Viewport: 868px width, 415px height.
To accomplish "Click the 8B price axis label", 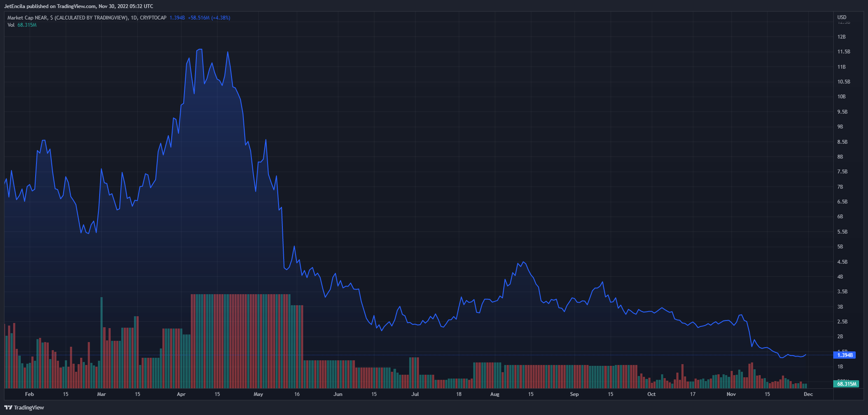I will [840, 157].
